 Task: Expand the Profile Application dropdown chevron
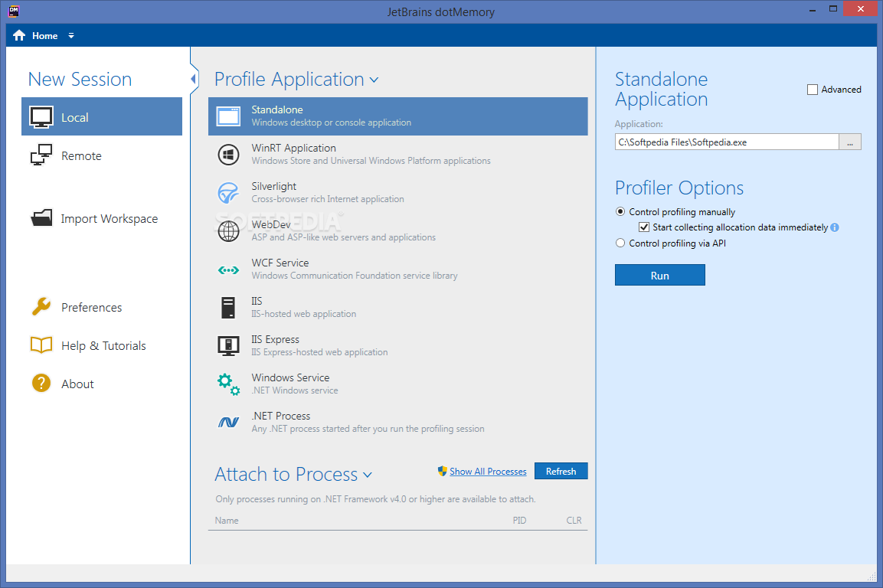(x=374, y=80)
